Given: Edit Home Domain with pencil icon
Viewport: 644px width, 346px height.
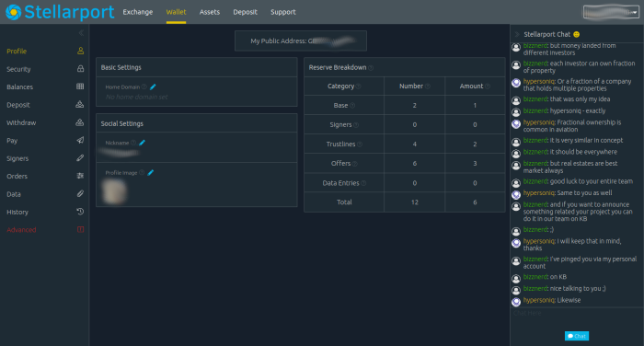Looking at the screenshot, I should [x=153, y=86].
